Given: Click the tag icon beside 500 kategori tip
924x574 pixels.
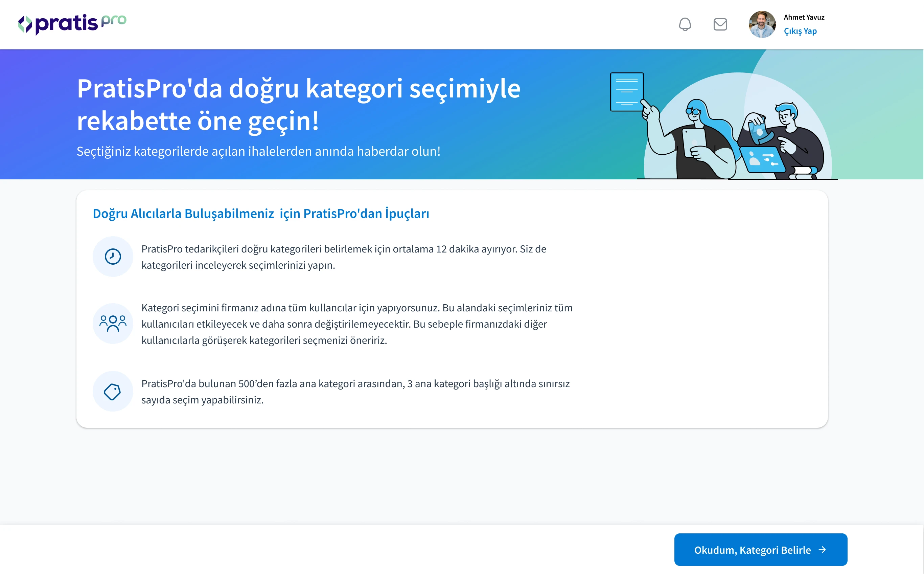Looking at the screenshot, I should pyautogui.click(x=113, y=391).
